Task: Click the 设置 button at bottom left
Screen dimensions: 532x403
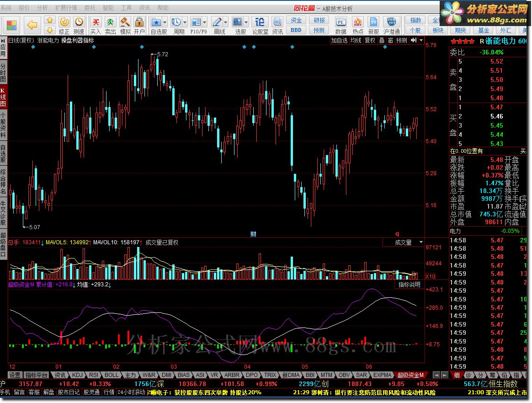Action: (15, 375)
